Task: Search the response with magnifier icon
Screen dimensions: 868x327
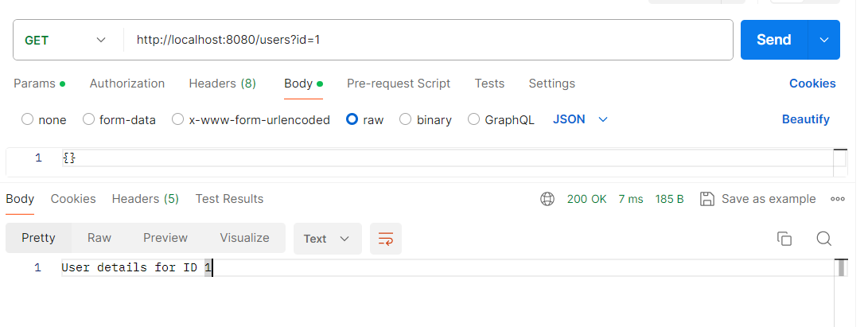Action: [x=824, y=239]
